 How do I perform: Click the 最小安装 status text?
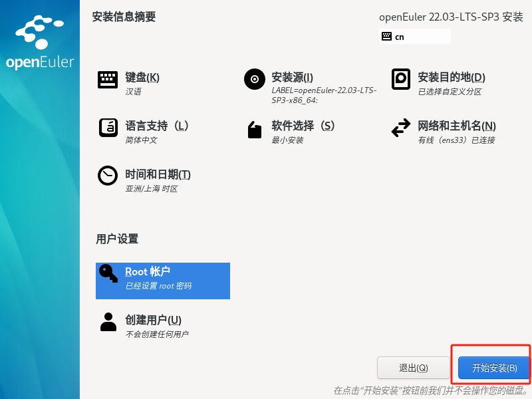click(x=287, y=140)
